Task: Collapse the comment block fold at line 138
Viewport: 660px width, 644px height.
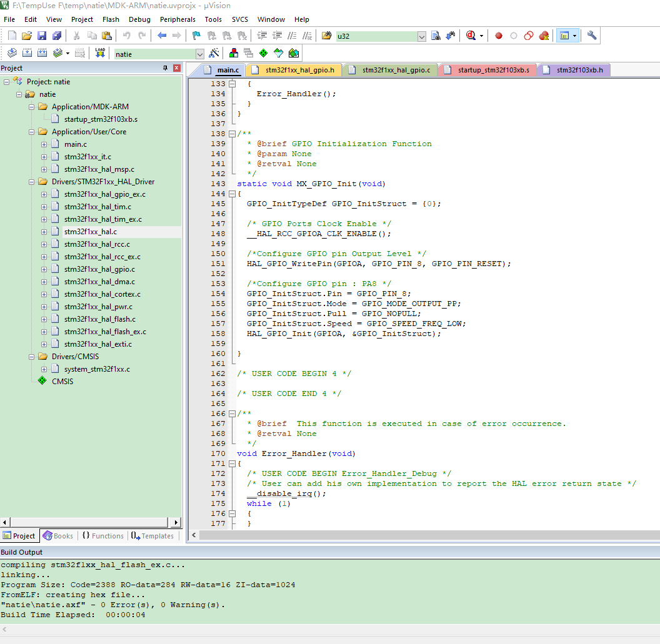Action: [x=232, y=134]
